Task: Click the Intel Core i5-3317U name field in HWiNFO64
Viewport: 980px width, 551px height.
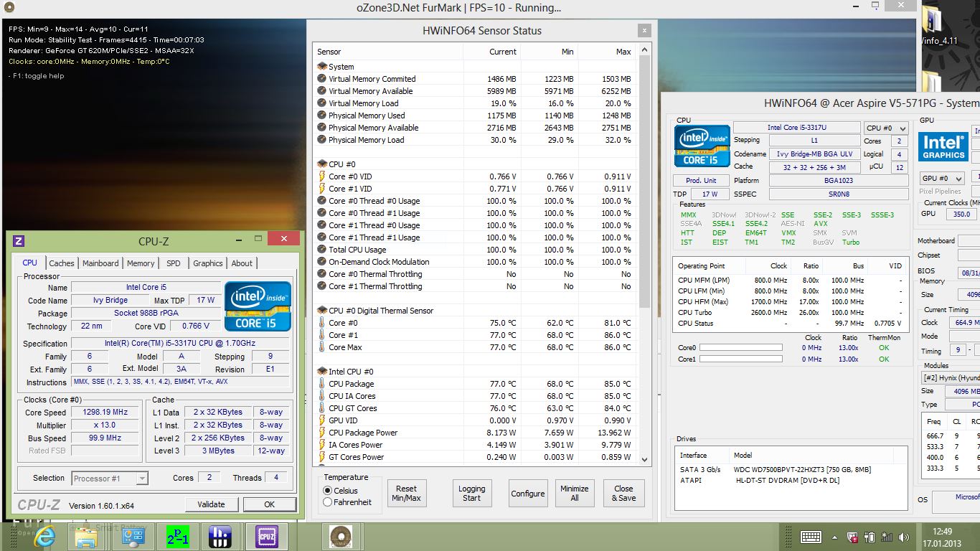Action: pyautogui.click(x=796, y=128)
